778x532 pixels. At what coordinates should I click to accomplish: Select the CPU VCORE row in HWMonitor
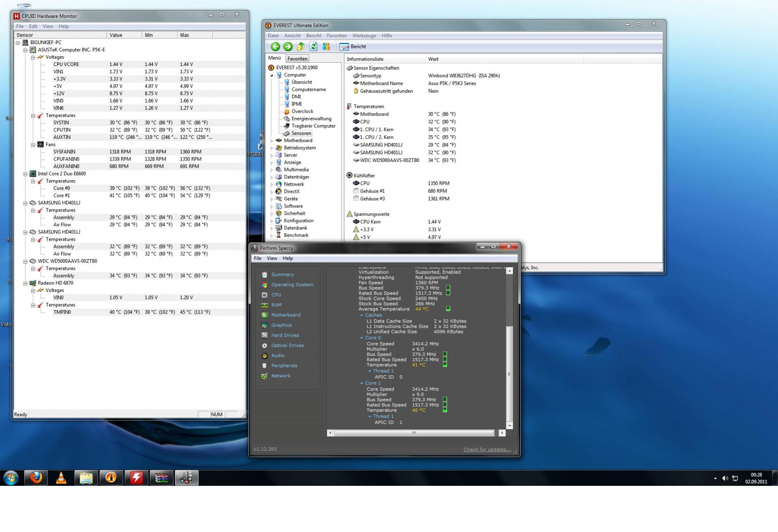point(129,64)
